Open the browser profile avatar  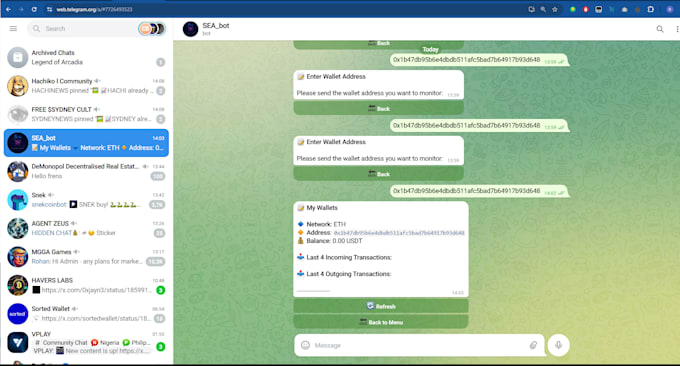(x=670, y=9)
